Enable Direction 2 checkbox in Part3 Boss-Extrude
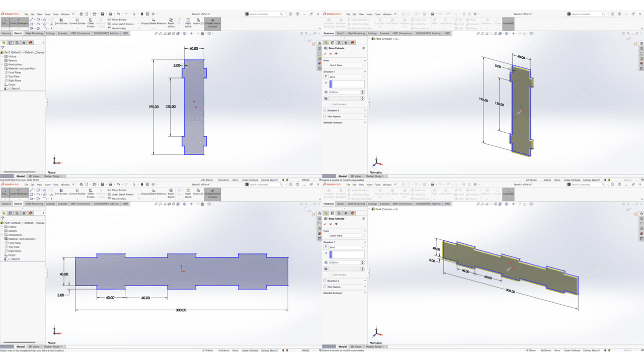Image resolution: width=644 pixels, height=362 pixels. (x=325, y=110)
